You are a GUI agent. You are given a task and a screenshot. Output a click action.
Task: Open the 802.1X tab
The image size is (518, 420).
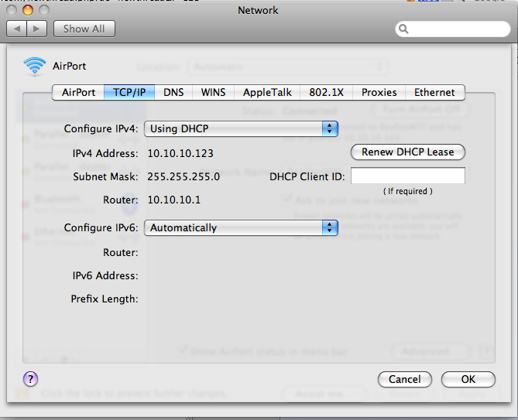327,92
